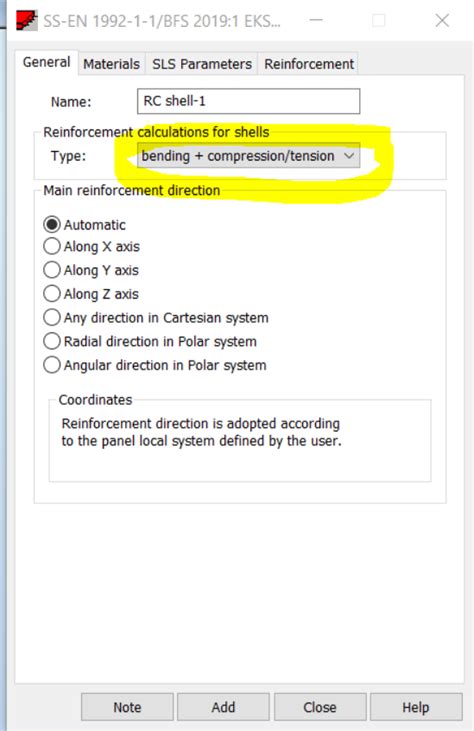The image size is (474, 731).
Task: Expand dropdown arrow next to bending + compression/tension
Action: pos(349,156)
